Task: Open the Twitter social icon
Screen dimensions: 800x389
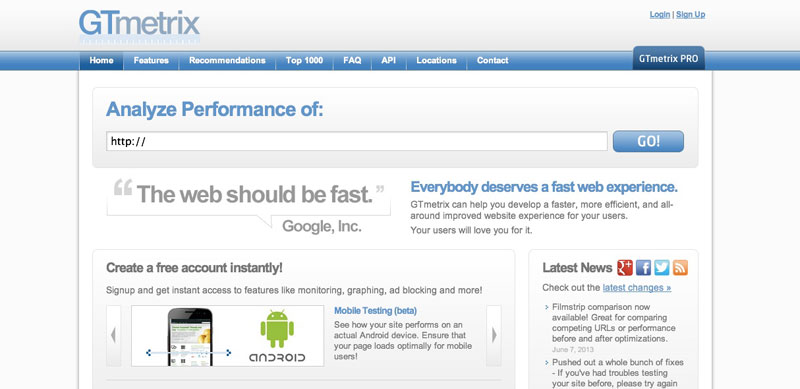Action: [x=662, y=268]
